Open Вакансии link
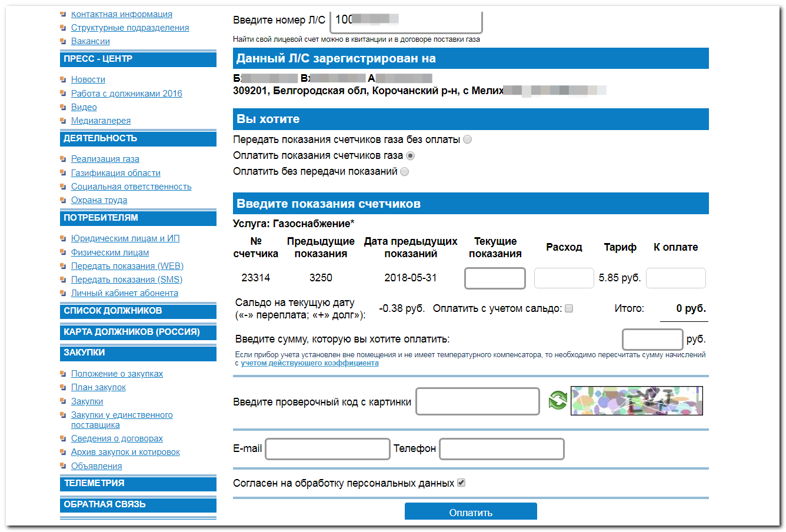Screen dimensions: 786x532 [x=91, y=41]
